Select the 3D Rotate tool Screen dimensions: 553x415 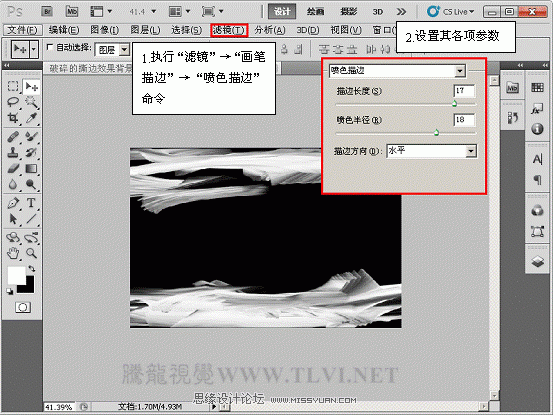13,238
